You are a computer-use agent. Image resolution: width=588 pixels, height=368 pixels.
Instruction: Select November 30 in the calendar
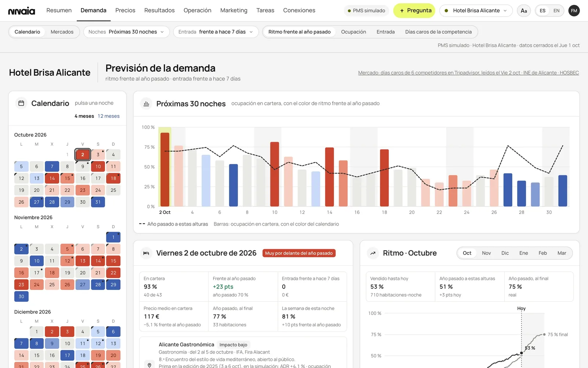click(x=21, y=296)
